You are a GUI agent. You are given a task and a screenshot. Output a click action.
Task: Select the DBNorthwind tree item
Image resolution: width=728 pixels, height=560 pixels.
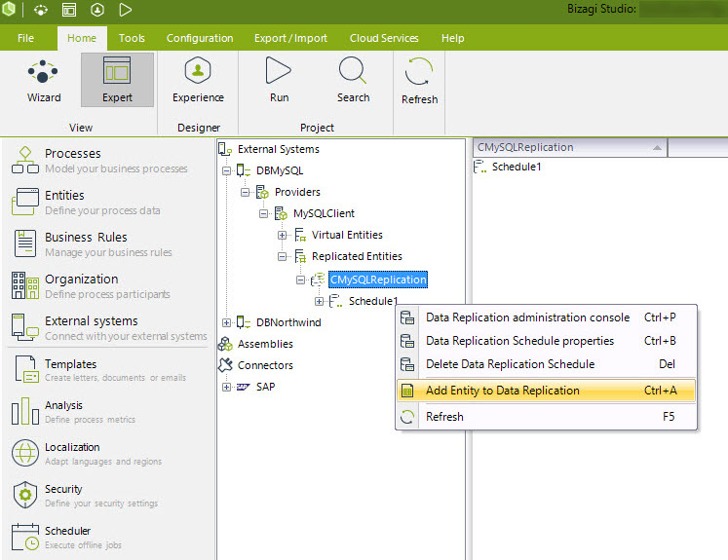(288, 322)
